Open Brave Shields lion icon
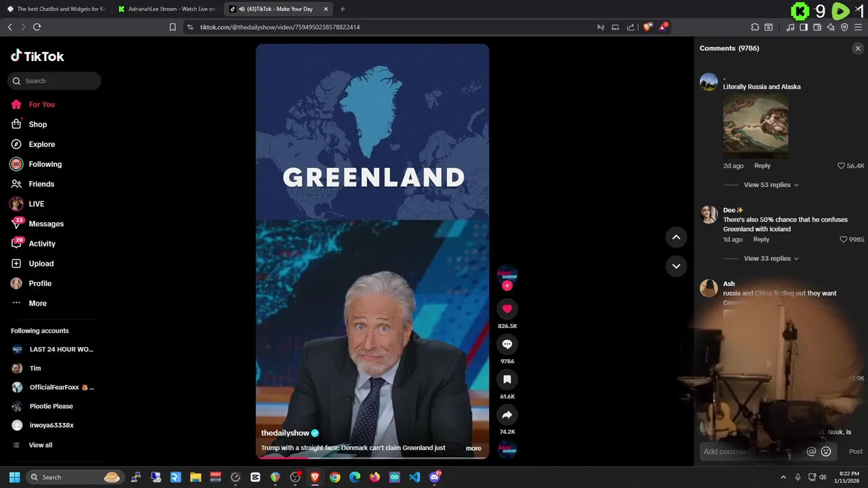This screenshot has height=488, width=868. [x=648, y=27]
